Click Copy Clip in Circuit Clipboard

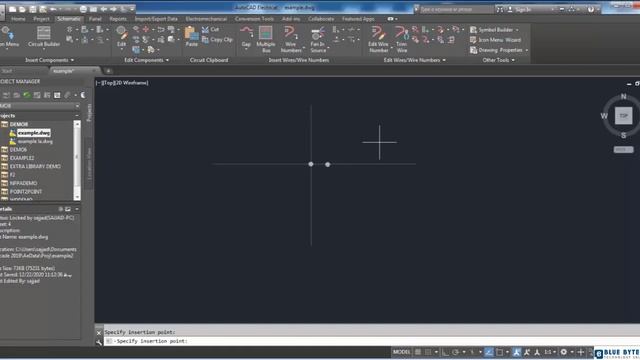coord(218,40)
